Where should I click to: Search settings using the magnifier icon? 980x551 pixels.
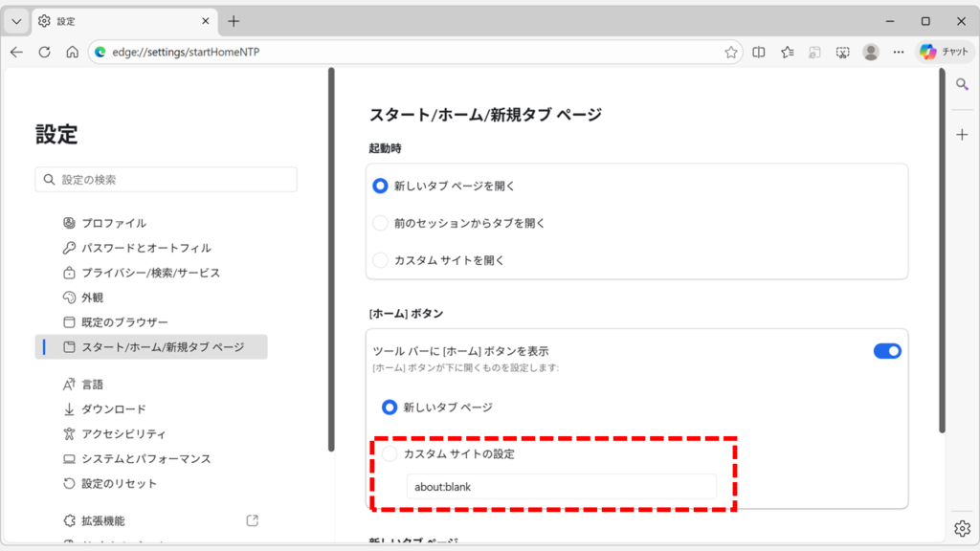pyautogui.click(x=962, y=84)
